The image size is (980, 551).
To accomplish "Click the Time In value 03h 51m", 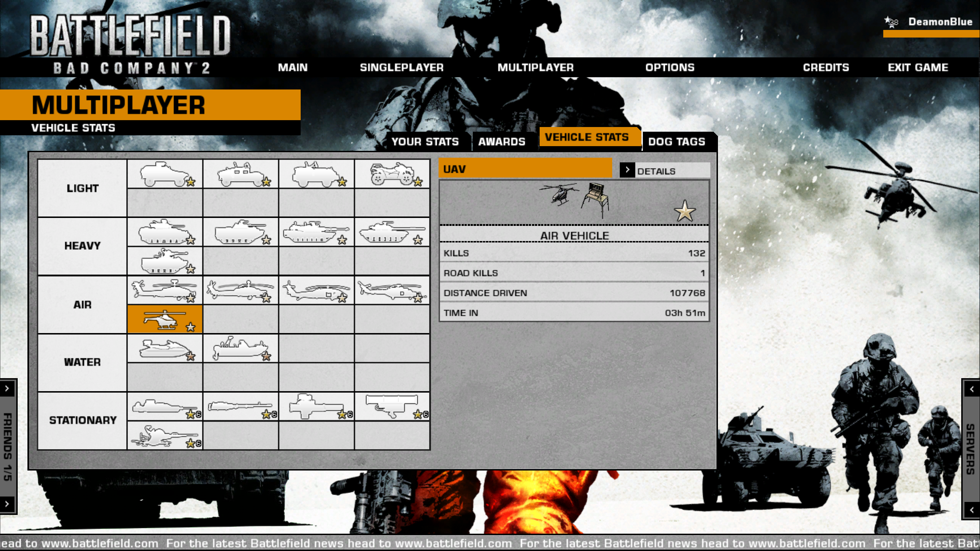I will tap(685, 313).
